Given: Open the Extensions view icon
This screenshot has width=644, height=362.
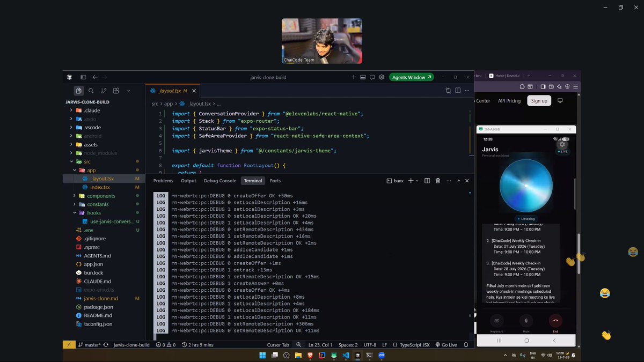Looking at the screenshot, I should (x=116, y=91).
